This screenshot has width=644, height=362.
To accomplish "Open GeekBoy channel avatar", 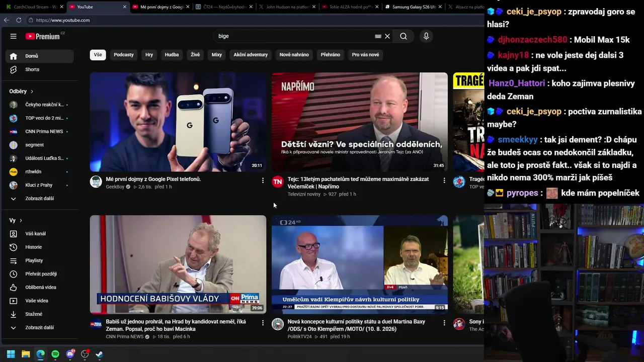I will pyautogui.click(x=96, y=182).
